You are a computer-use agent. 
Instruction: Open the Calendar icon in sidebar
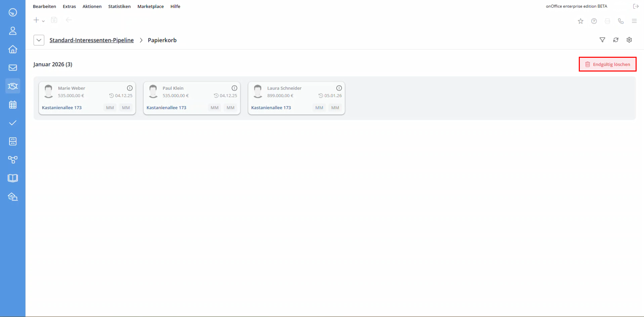tap(13, 105)
